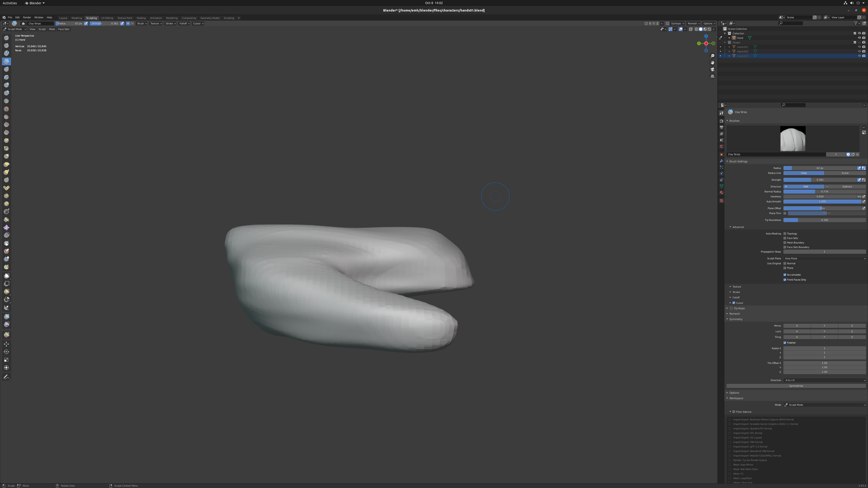Click the brush preview thumbnail in panel
868x488 pixels.
coord(793,138)
